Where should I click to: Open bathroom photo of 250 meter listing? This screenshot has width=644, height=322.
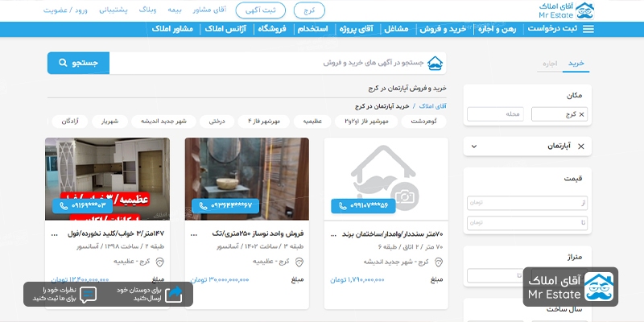pos(247,179)
